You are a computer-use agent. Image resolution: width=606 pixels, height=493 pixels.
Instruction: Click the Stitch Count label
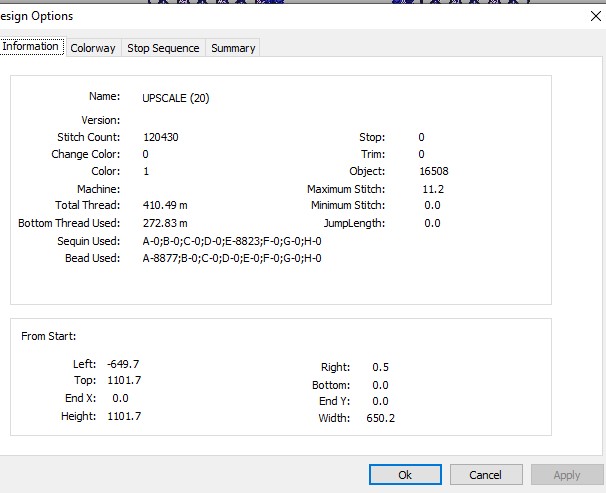[x=89, y=137]
